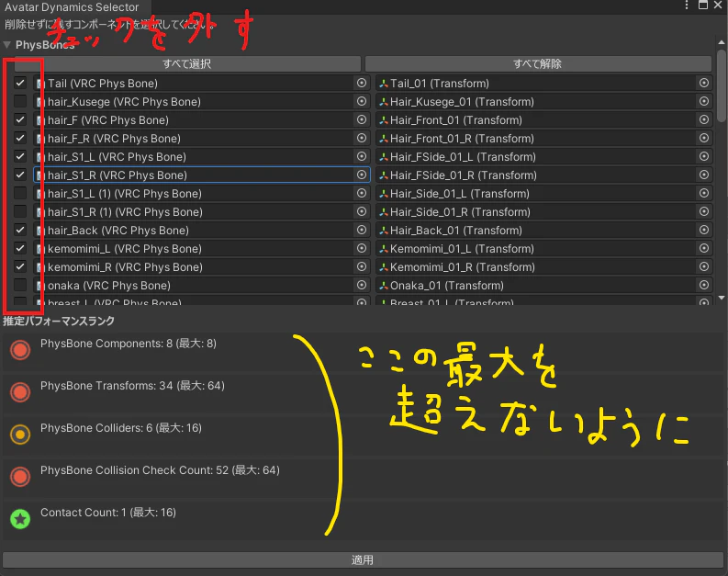This screenshot has height=576, width=728.
Task: Open object picker for kemomimi_R (VRC Phys Bone)
Action: click(x=362, y=266)
